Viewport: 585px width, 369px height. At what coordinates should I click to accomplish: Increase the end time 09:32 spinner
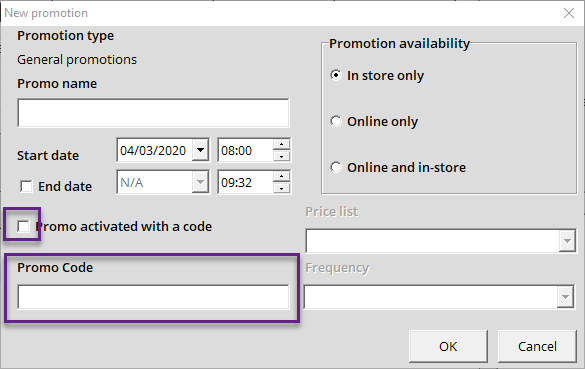pyautogui.click(x=282, y=176)
